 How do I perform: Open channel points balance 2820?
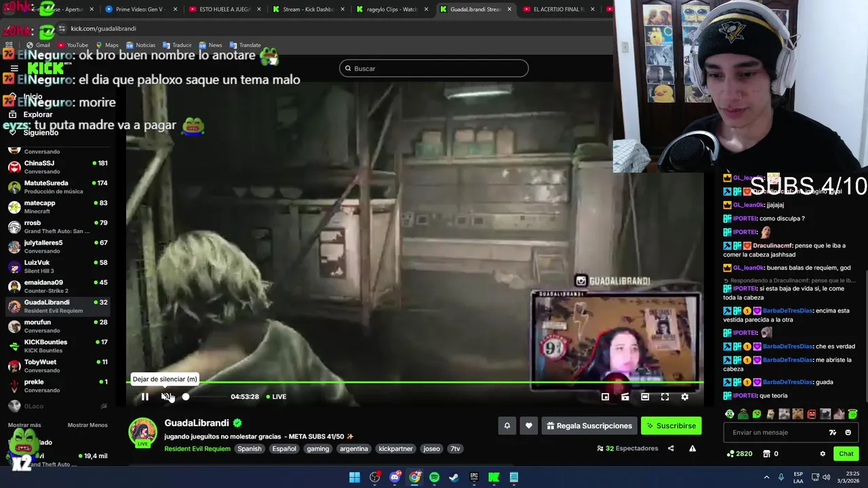click(x=739, y=453)
